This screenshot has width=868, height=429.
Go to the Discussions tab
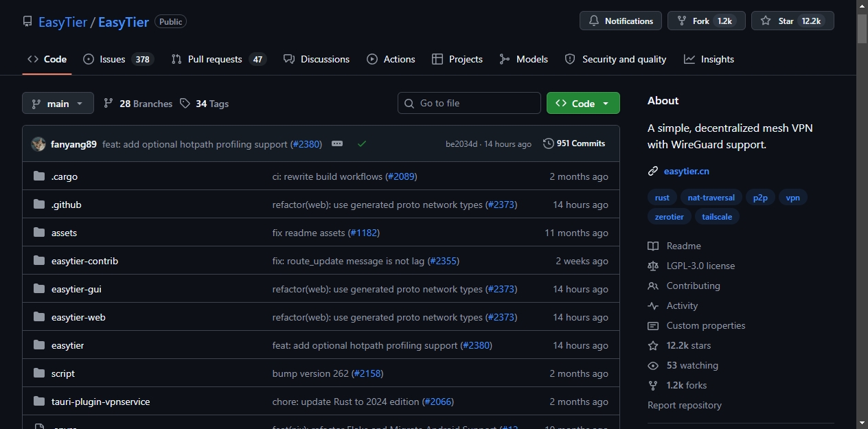point(317,59)
